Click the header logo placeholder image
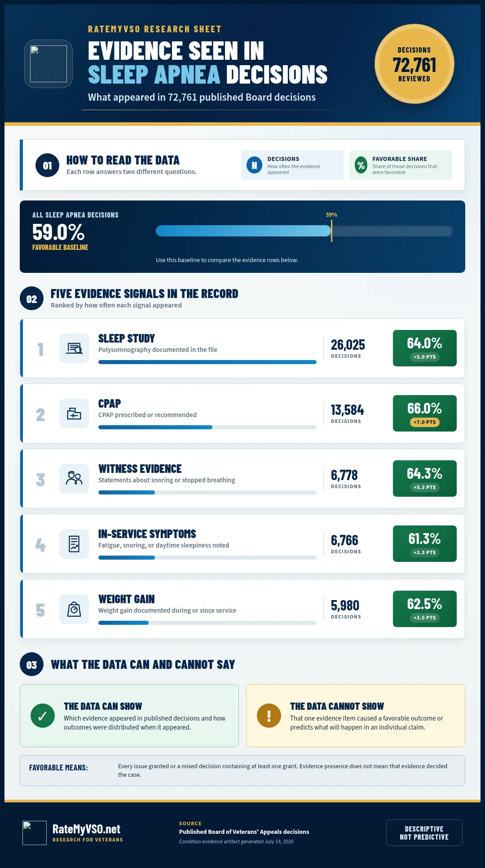The width and height of the screenshot is (485, 868). [48, 64]
